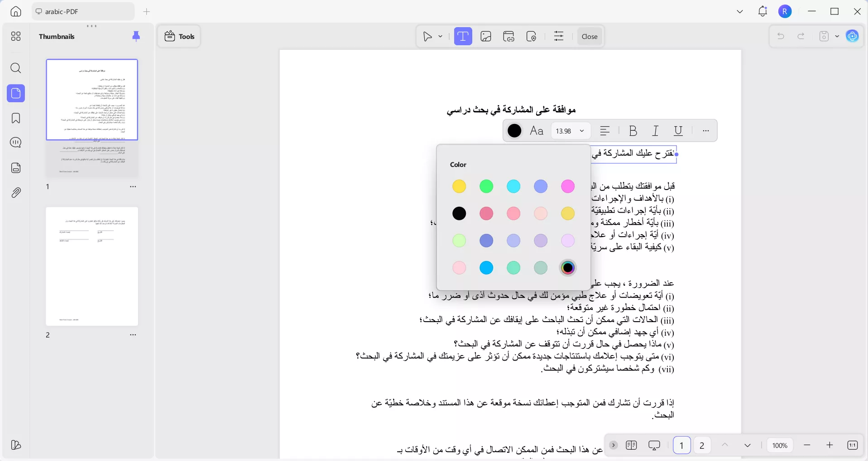Open the font size dropdown showing 13.98

[x=570, y=131]
